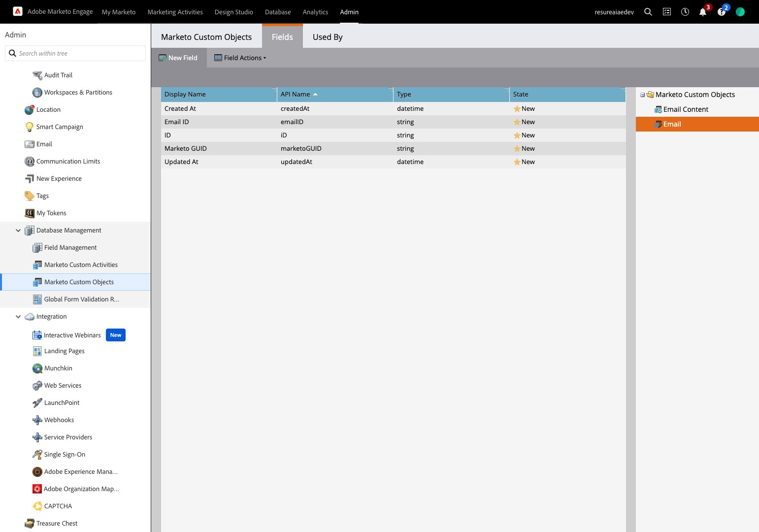The width and height of the screenshot is (759, 532).
Task: Open the green user avatar
Action: pyautogui.click(x=740, y=12)
